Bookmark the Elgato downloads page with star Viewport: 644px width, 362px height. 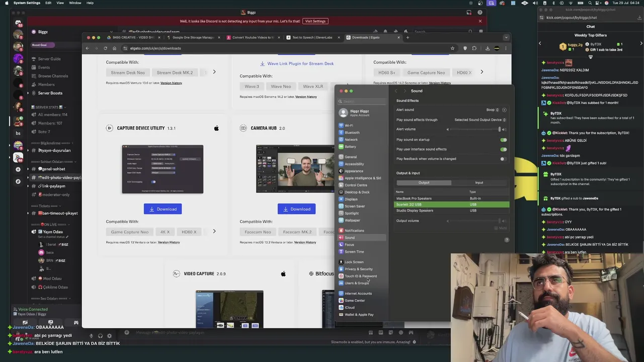452,48
